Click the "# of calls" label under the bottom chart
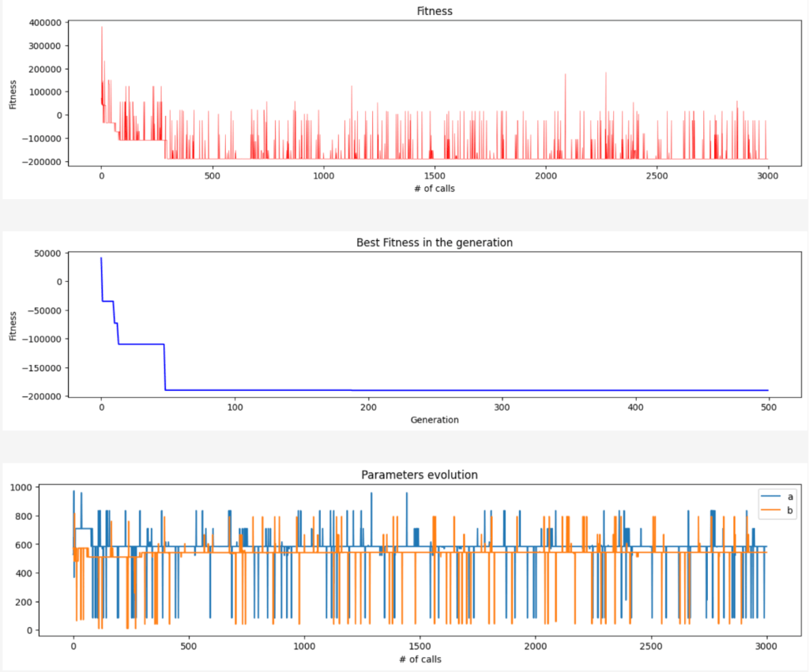This screenshot has height=672, width=809. point(419,659)
